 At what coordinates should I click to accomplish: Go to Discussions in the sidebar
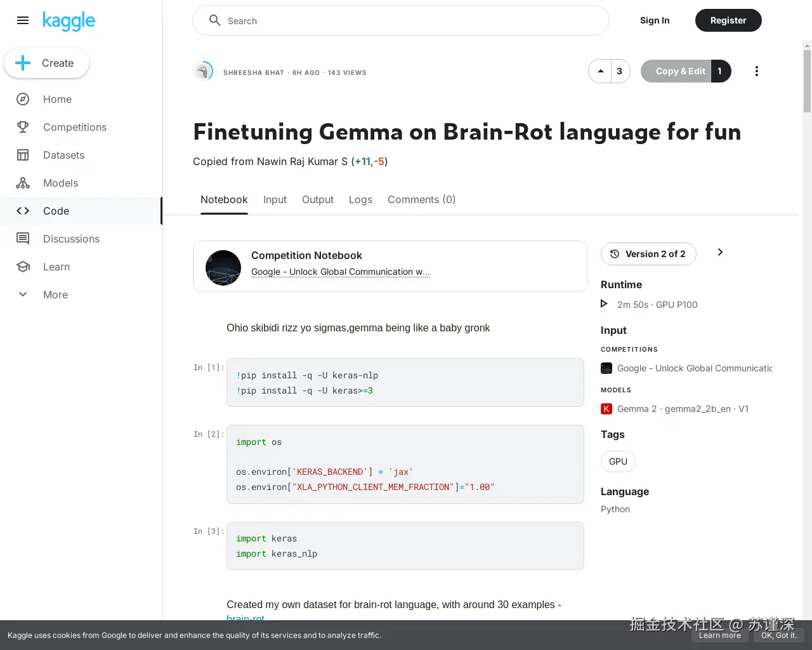click(71, 239)
